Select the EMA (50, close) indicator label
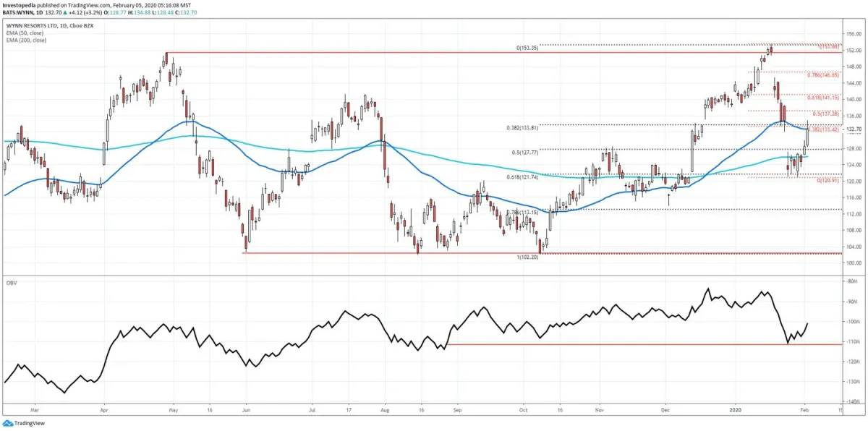The image size is (868, 431). (x=25, y=33)
